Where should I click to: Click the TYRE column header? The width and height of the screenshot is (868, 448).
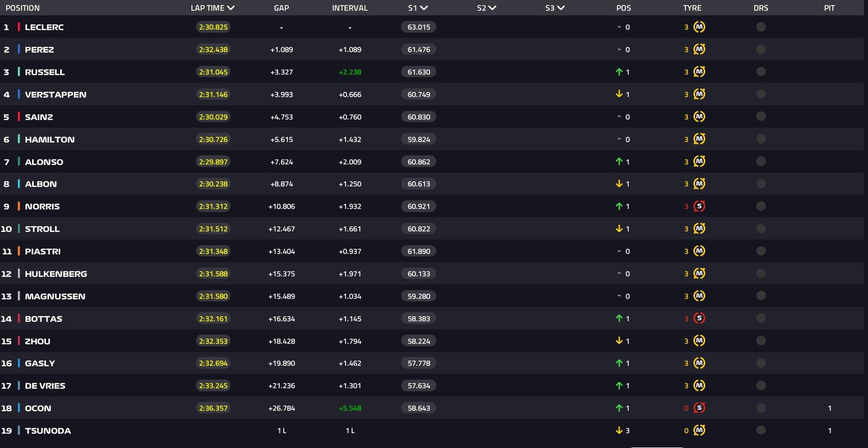point(692,8)
